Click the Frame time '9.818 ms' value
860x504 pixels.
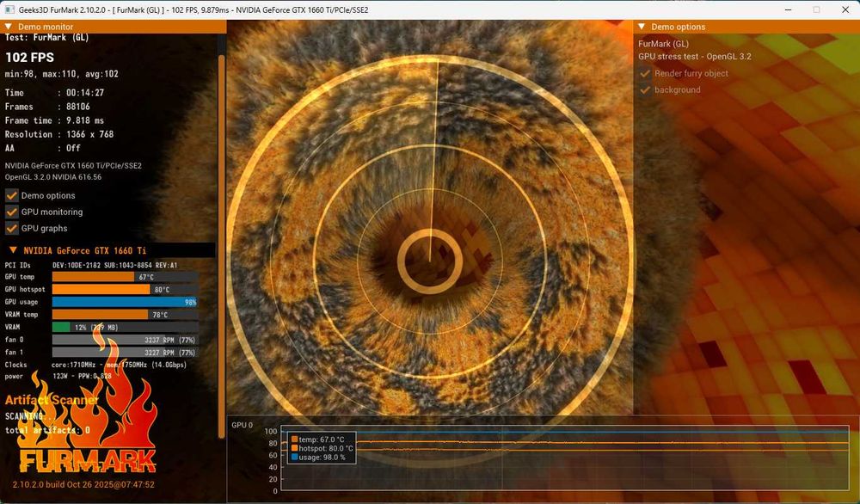coord(85,120)
